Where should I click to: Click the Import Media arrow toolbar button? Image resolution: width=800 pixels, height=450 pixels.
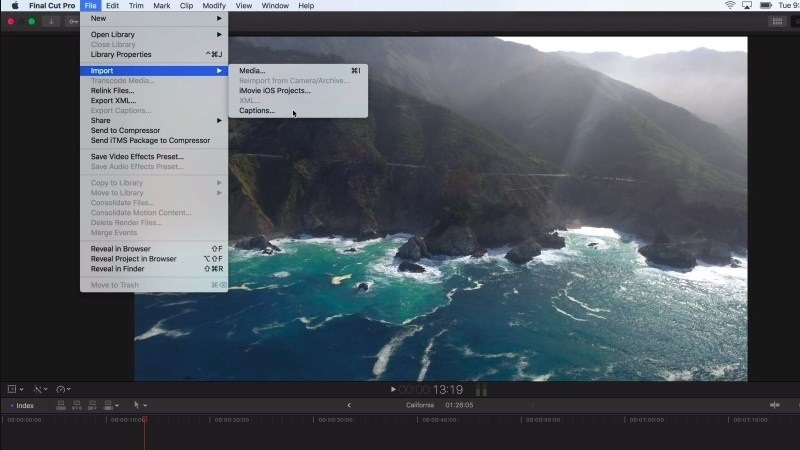pos(51,21)
